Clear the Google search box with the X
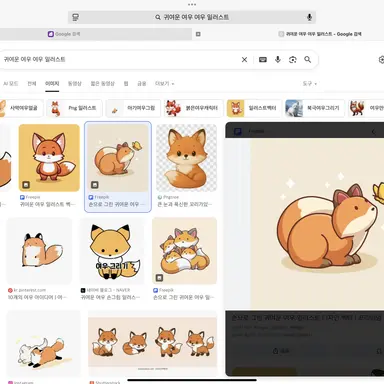This screenshot has height=384, width=384. point(244,59)
